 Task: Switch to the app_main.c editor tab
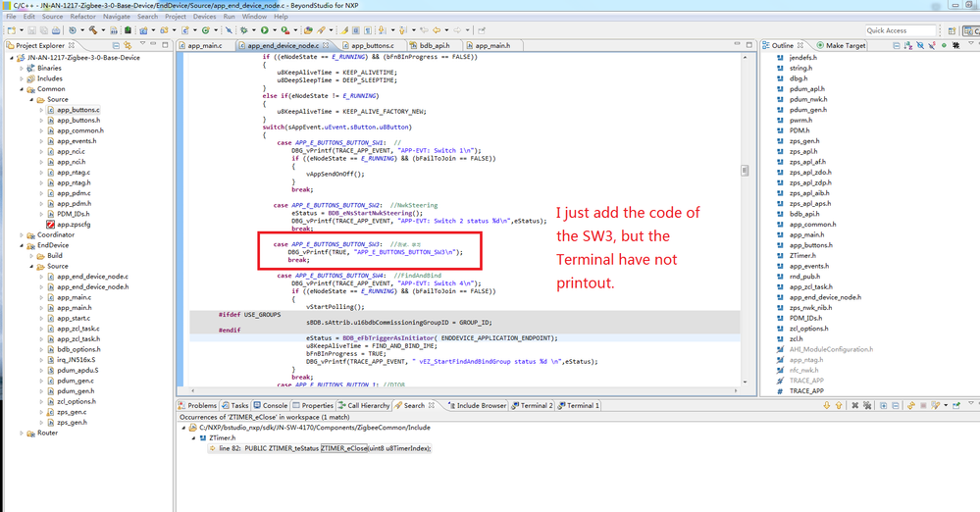204,46
